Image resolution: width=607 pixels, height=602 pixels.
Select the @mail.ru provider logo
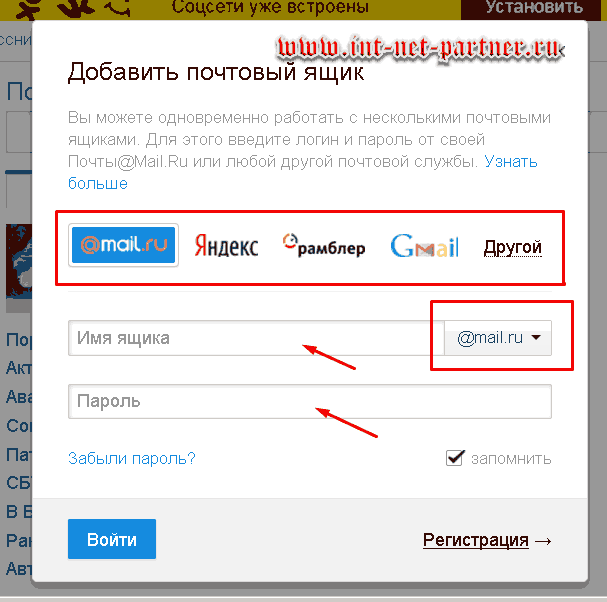pyautogui.click(x=123, y=245)
